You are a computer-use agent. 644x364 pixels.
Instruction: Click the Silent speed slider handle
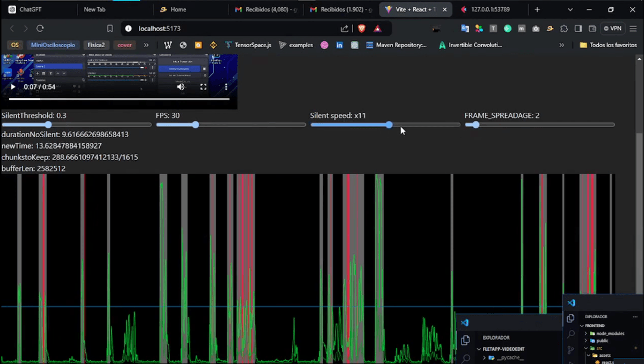point(389,125)
